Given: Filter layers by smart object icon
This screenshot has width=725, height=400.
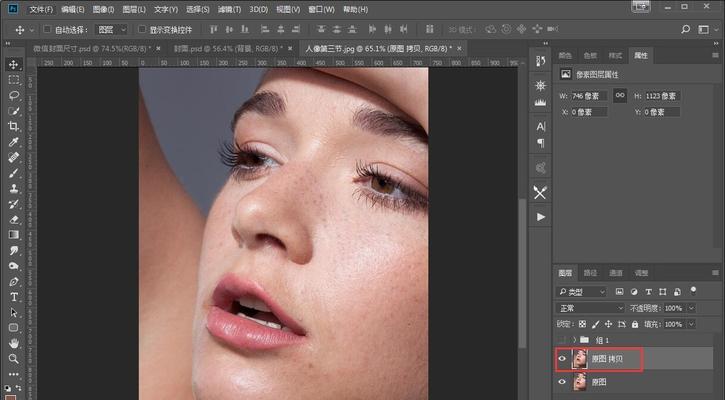Looking at the screenshot, I should coord(677,292).
